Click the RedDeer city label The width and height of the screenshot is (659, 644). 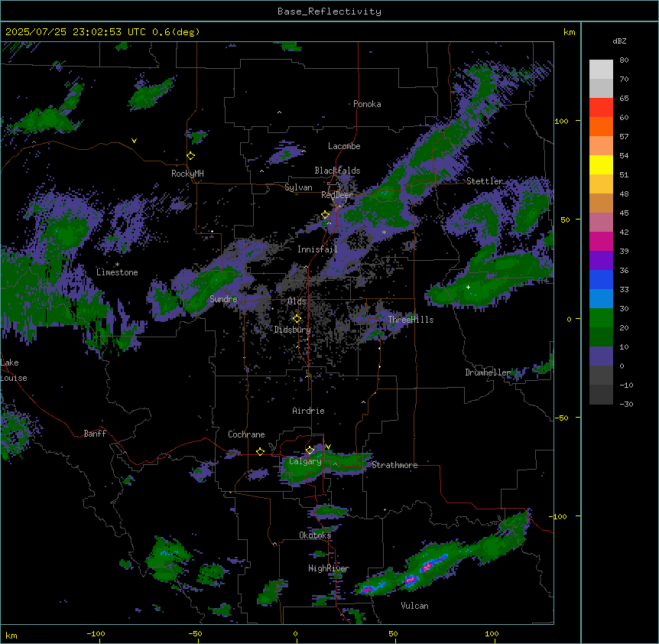337,195
